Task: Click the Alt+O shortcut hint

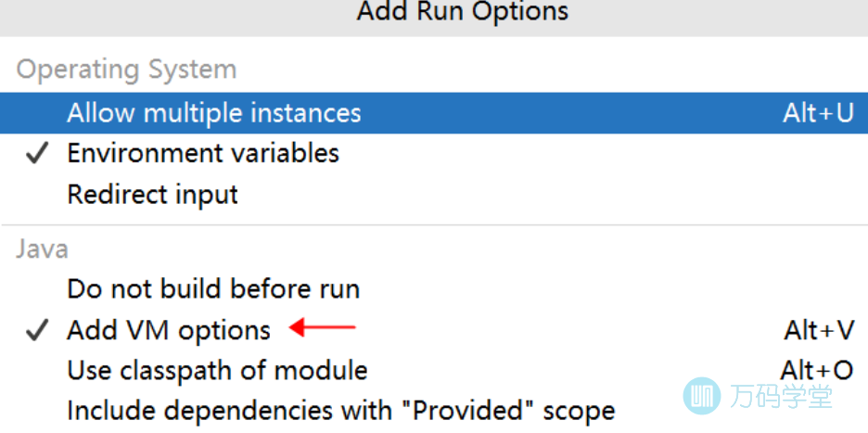Action: pyautogui.click(x=816, y=371)
